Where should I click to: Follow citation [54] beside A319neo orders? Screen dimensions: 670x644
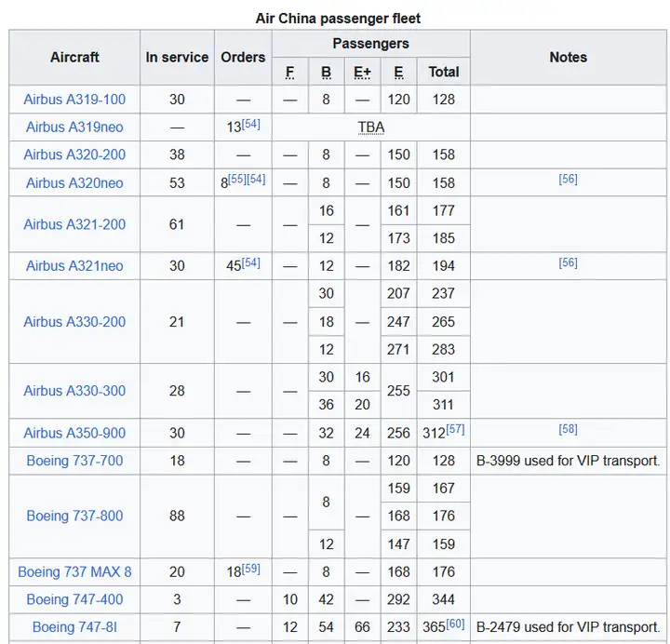(251, 124)
